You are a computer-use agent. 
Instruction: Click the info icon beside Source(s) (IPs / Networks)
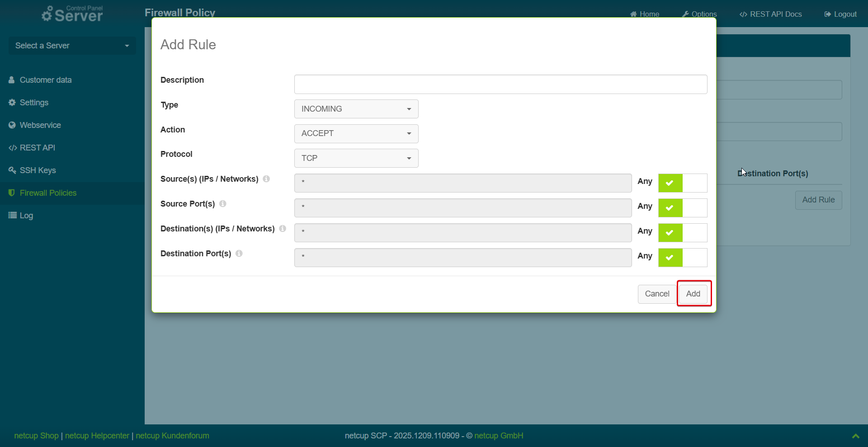point(266,179)
